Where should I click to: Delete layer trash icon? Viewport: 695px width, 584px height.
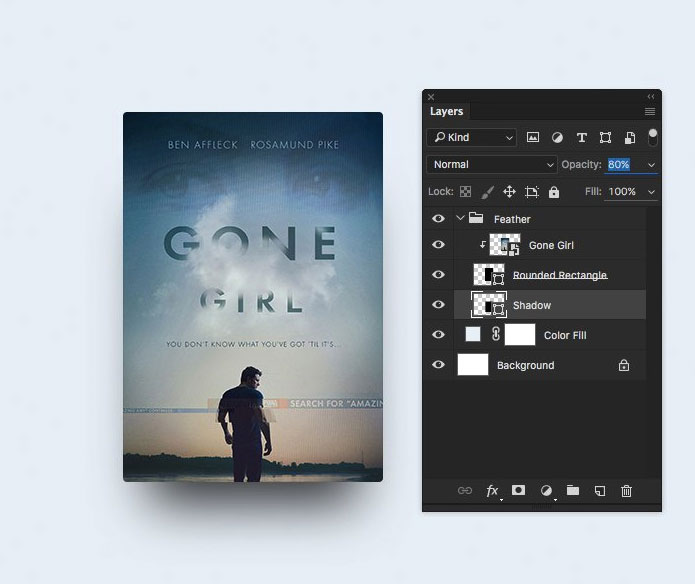point(626,491)
